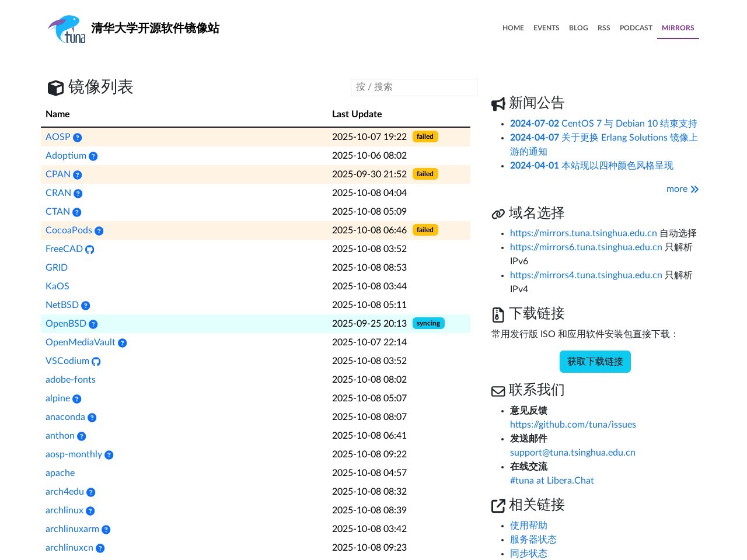Viewport: 747px width, 560px height.
Task: Open help icon next to CocoaPods
Action: click(99, 231)
